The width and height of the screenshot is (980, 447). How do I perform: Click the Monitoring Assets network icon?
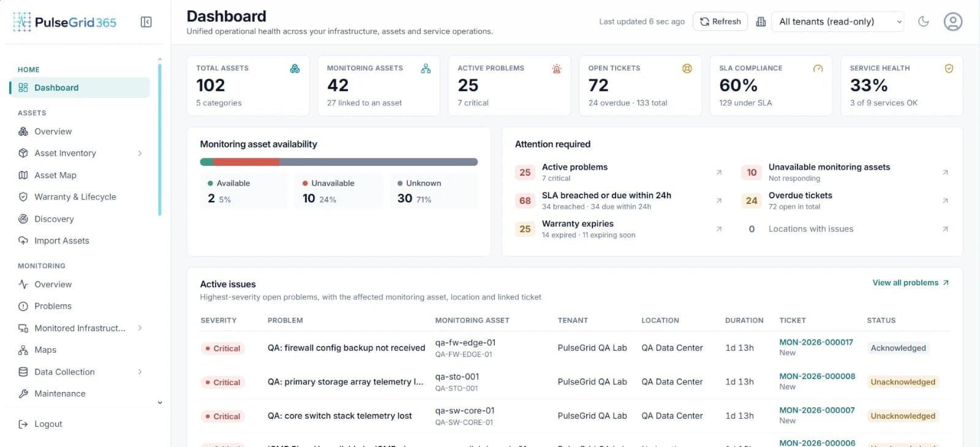coord(426,69)
